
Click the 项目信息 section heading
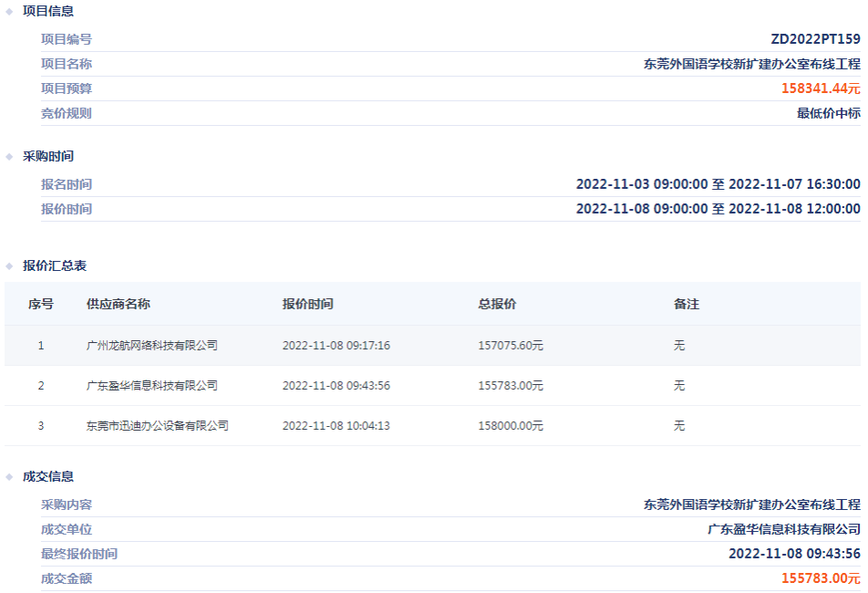pos(48,11)
